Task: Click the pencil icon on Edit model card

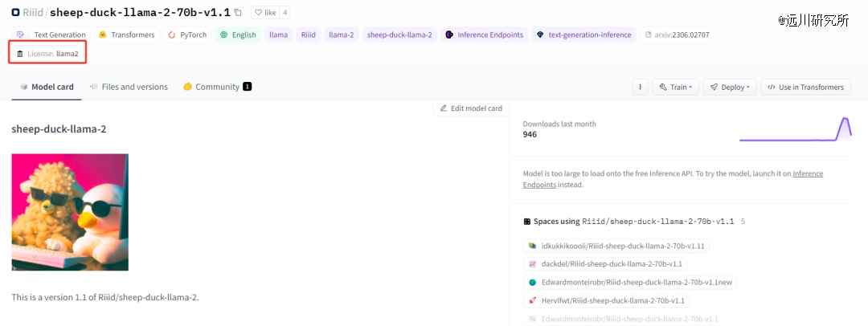Action: point(444,108)
